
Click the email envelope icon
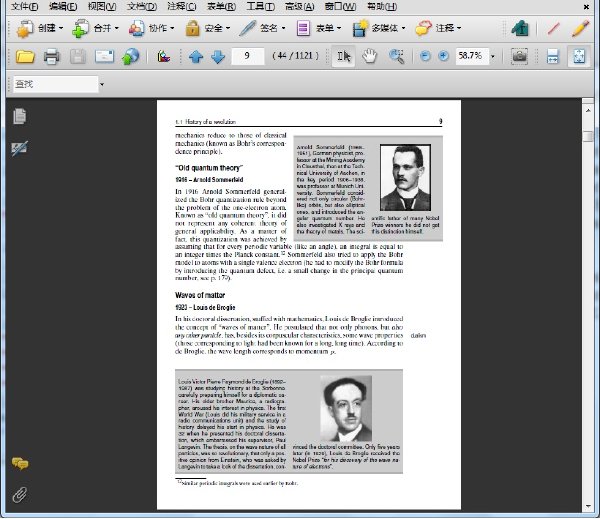click(x=104, y=57)
